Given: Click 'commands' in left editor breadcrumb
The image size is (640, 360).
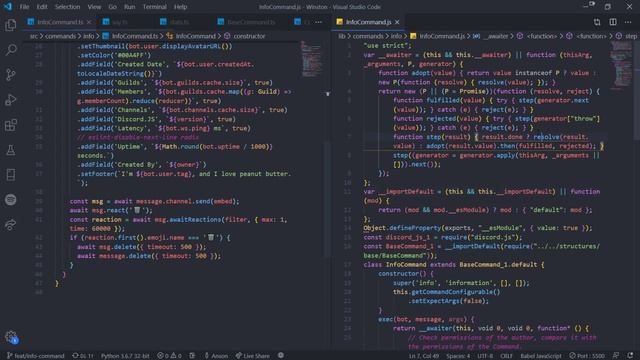Looking at the screenshot, I should click(x=60, y=36).
